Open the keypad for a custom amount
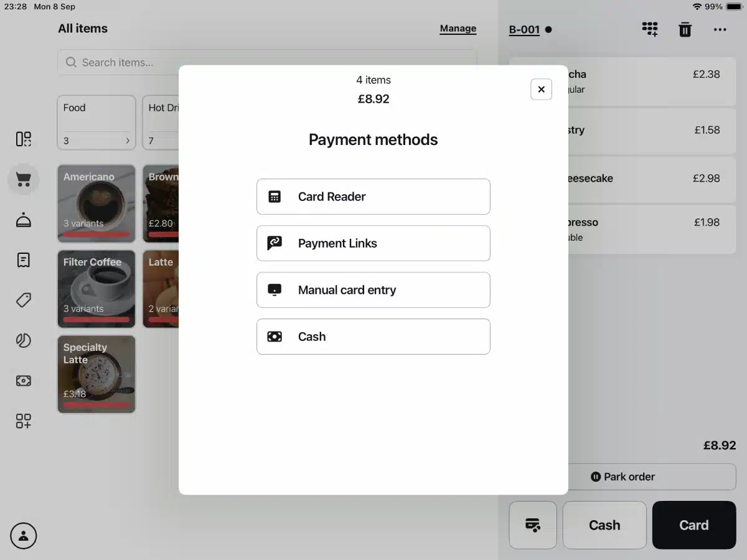 coord(650,29)
